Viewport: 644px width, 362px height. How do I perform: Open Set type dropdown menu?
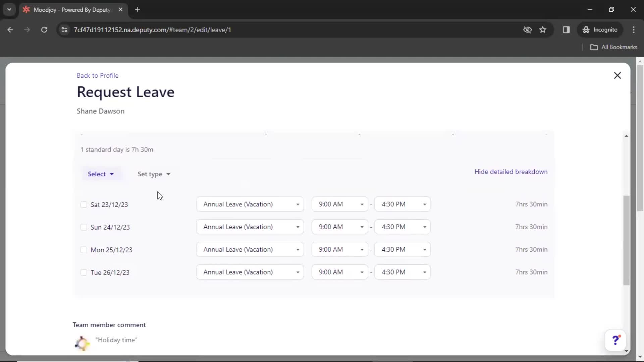(x=154, y=174)
